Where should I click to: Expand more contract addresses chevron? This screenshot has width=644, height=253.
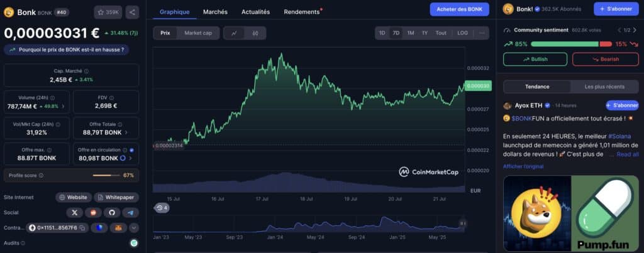point(134,228)
